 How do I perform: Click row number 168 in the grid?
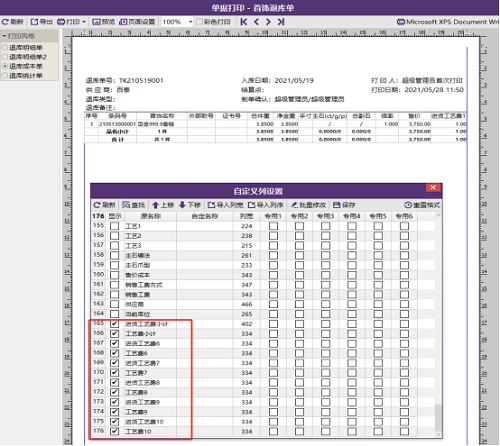pyautogui.click(x=98, y=353)
